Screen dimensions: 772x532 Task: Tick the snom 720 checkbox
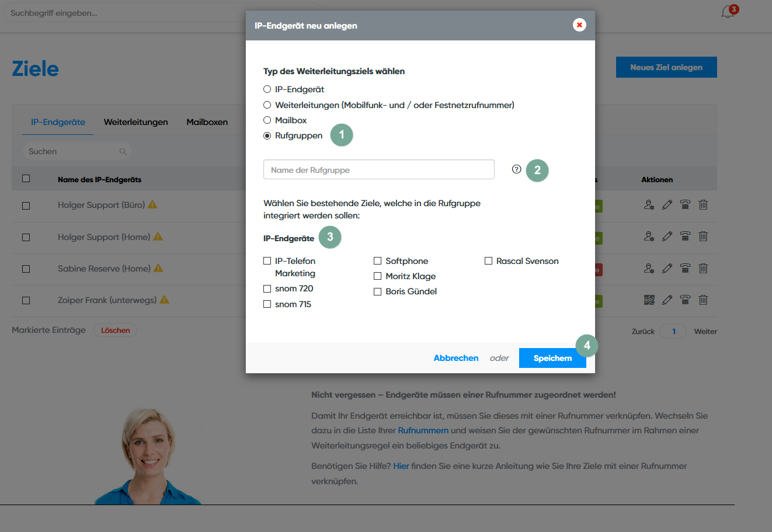[267, 288]
